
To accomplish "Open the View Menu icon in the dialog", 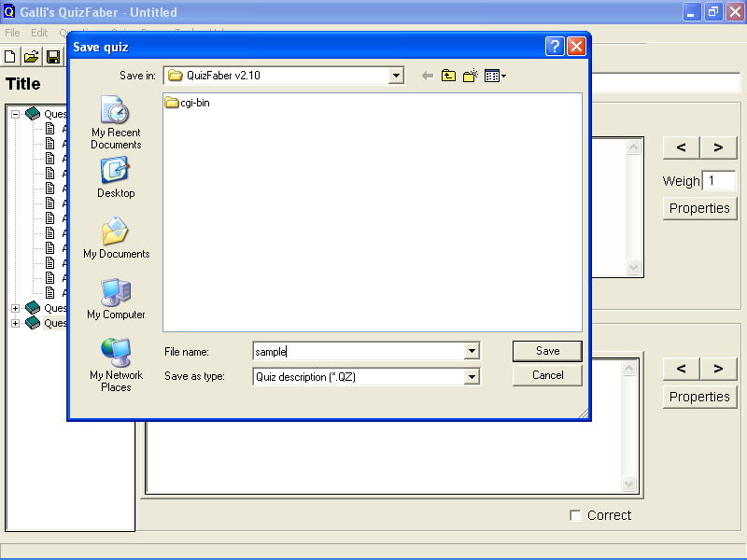I will coord(493,76).
